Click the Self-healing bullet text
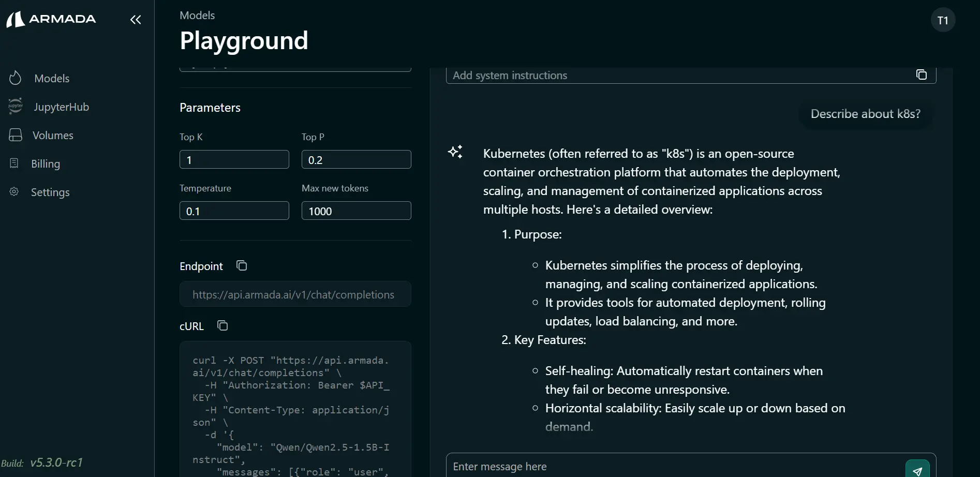The height and width of the screenshot is (477, 980). click(x=684, y=380)
